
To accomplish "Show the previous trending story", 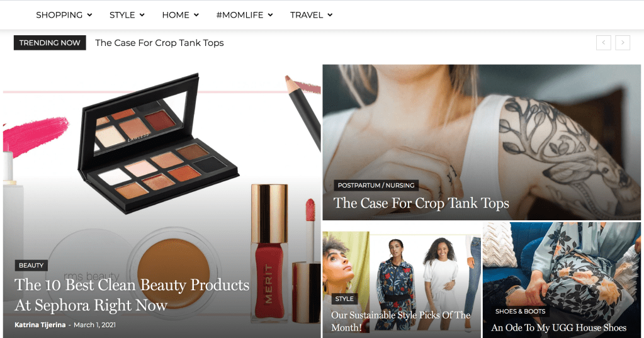I will pos(603,43).
